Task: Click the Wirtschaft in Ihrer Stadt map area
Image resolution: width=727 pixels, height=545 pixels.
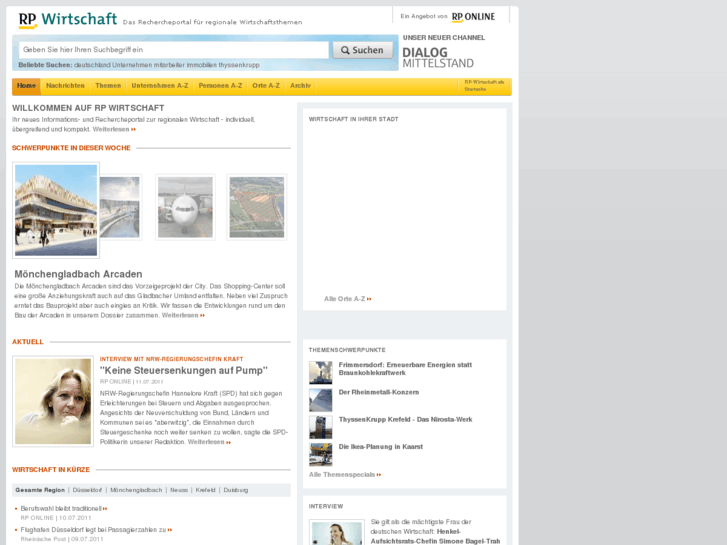Action: [404, 209]
